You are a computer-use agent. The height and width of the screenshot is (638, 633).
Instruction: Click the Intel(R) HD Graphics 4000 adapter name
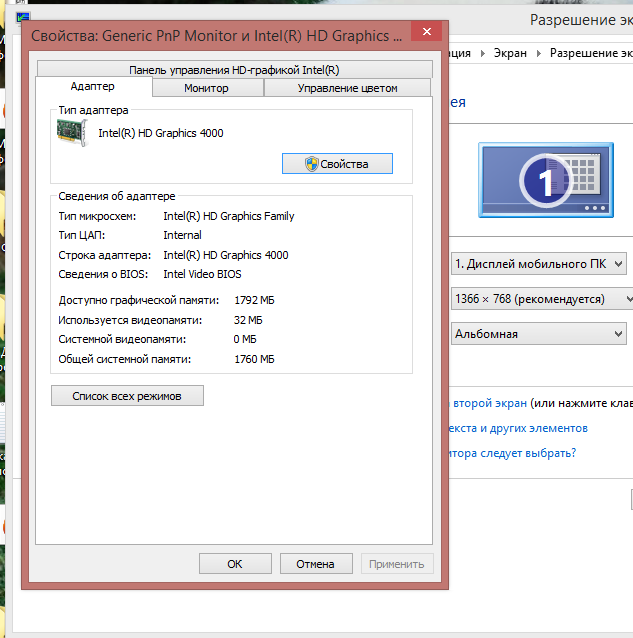tap(161, 133)
